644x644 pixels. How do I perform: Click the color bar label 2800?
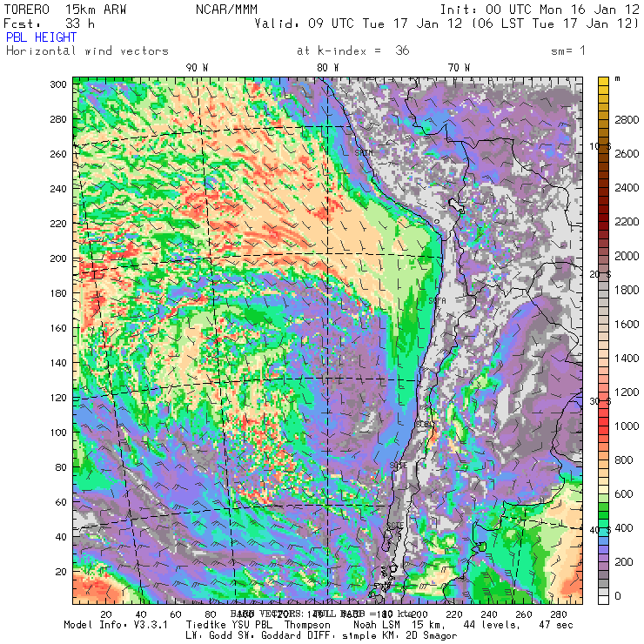(627, 119)
